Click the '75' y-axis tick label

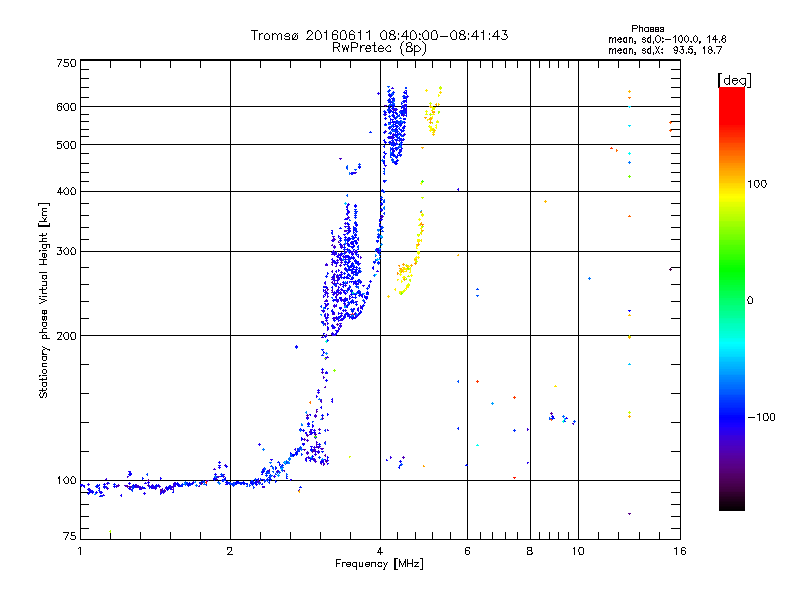click(x=70, y=536)
